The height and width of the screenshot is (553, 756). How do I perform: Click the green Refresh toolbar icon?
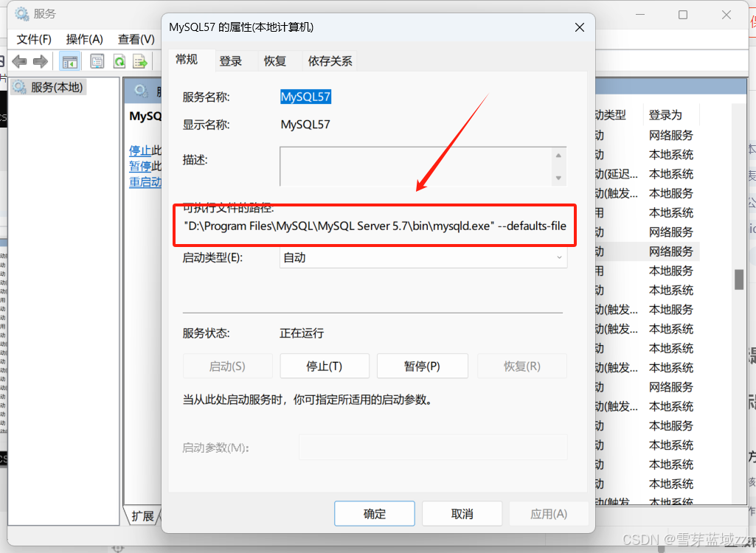[x=119, y=61]
